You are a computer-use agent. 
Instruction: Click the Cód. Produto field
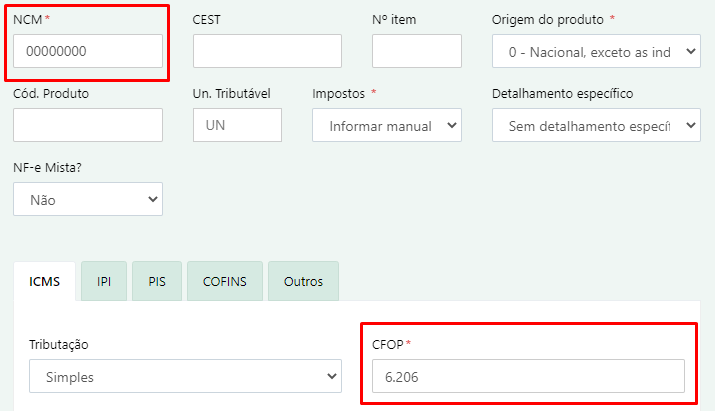tap(88, 125)
